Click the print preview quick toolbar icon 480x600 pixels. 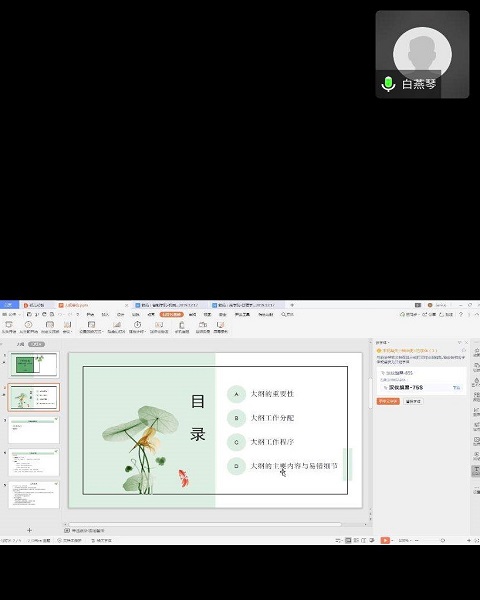point(52,314)
